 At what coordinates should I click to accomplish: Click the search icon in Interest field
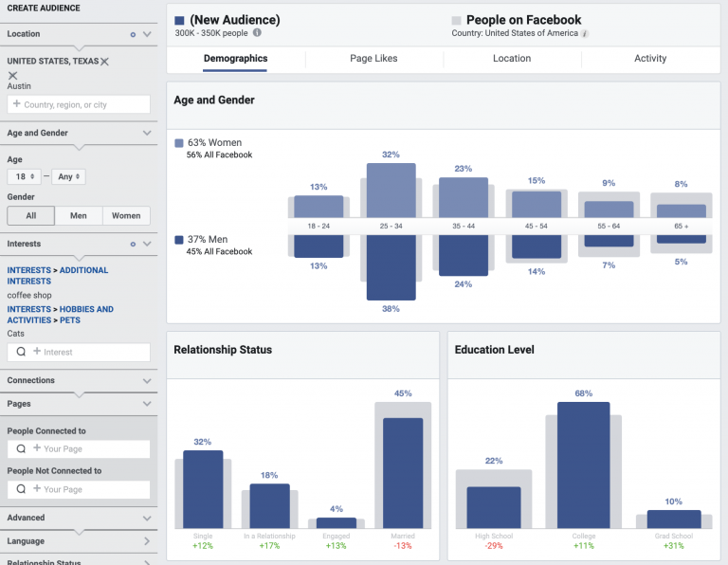tap(22, 352)
